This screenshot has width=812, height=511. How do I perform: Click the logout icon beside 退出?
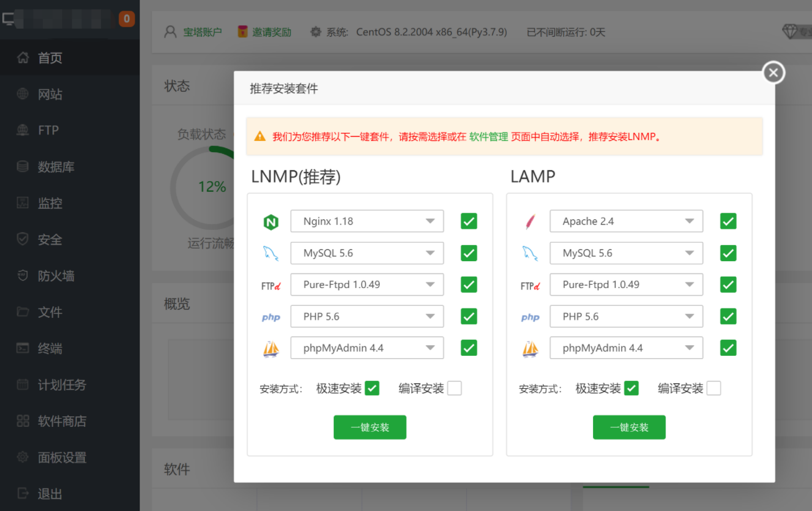click(23, 494)
